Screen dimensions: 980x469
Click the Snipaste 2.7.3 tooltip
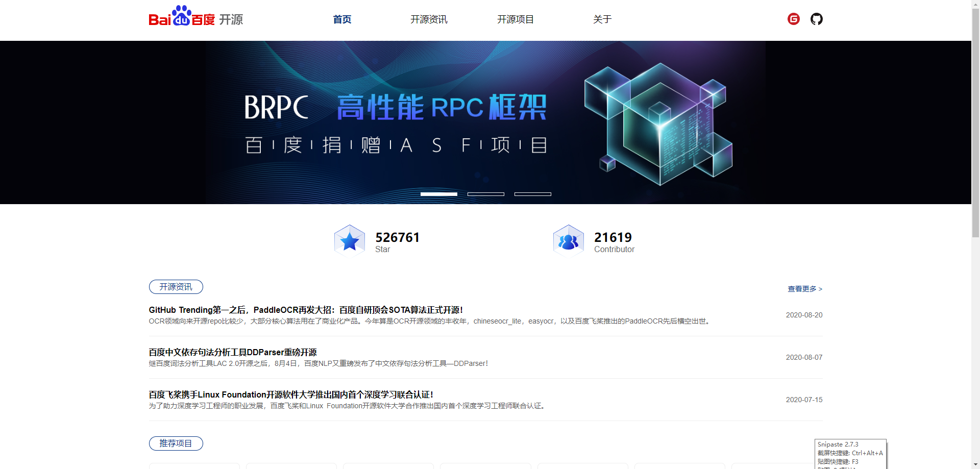(850, 454)
